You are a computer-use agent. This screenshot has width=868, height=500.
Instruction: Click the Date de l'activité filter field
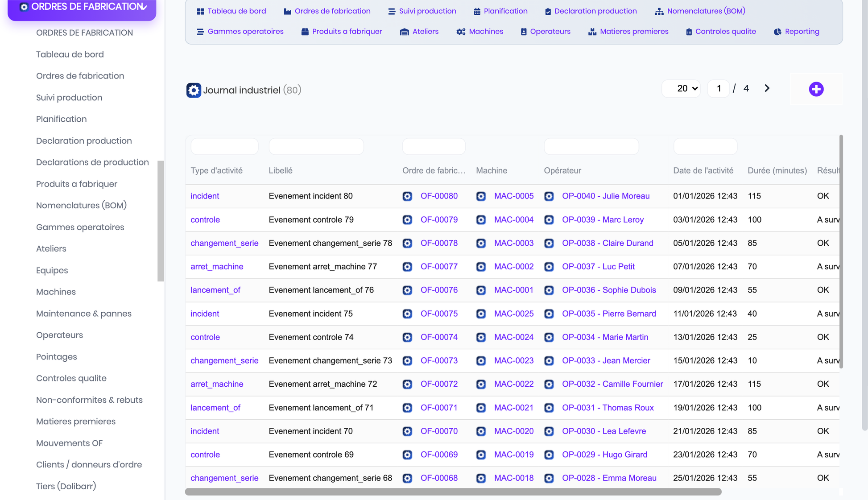click(705, 146)
